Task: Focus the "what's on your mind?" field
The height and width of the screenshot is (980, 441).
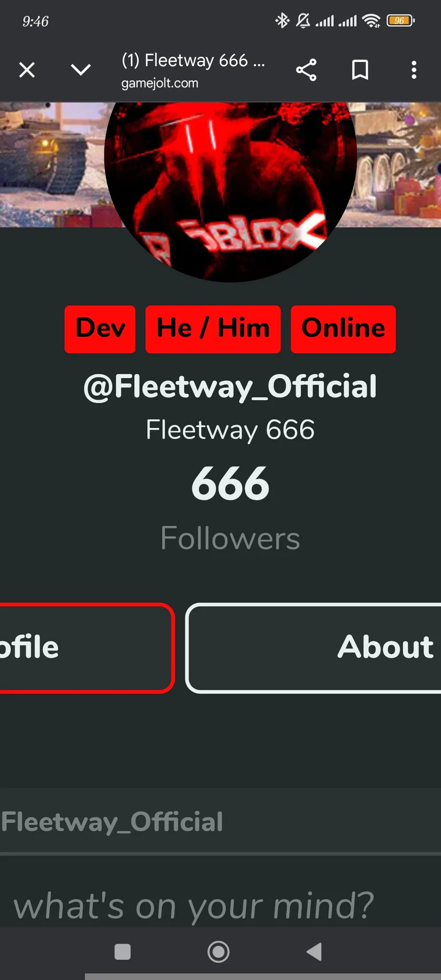Action: 220,906
